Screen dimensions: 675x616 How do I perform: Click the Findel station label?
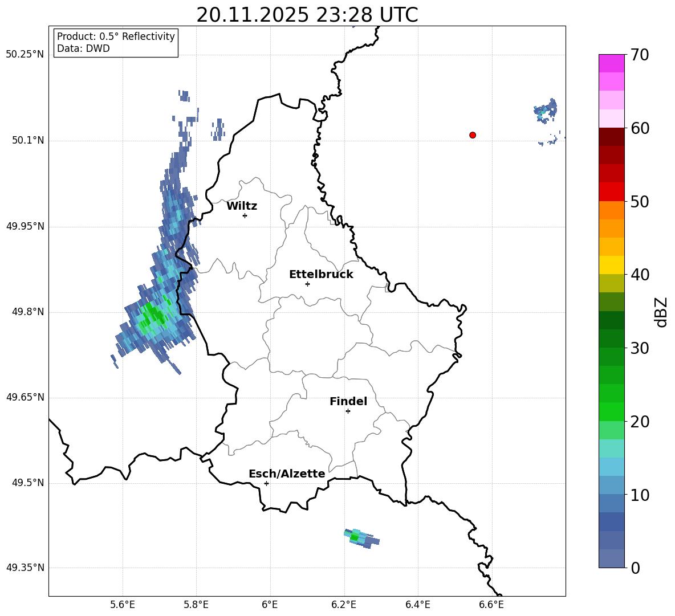pos(348,401)
